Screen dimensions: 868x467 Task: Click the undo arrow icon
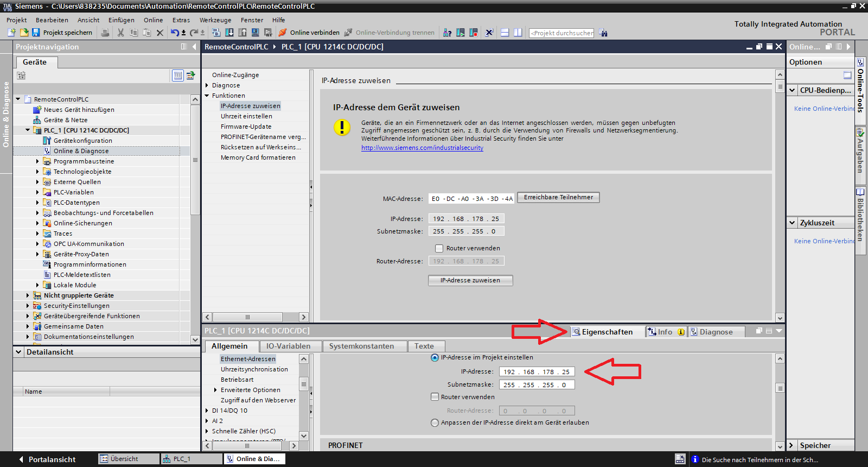coord(175,33)
